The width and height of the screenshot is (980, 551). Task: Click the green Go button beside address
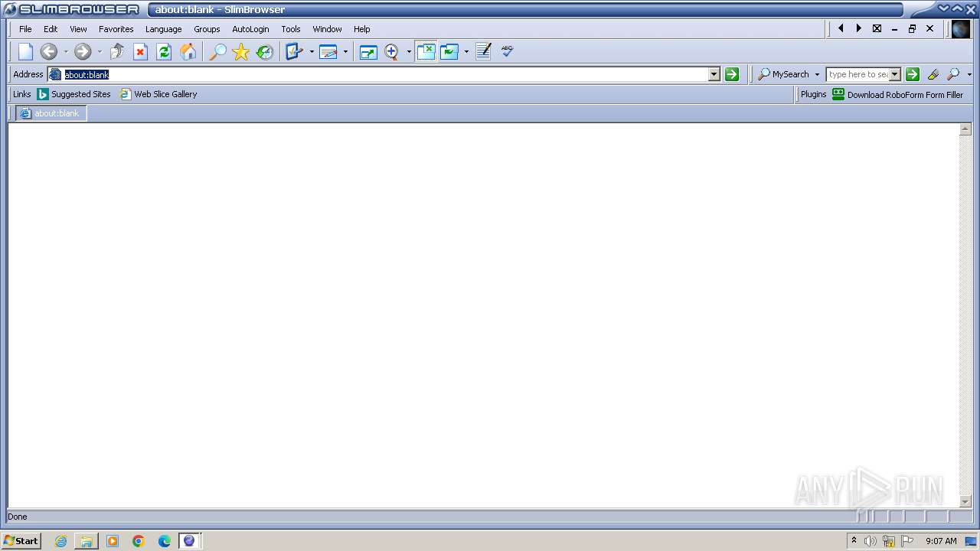coord(732,74)
